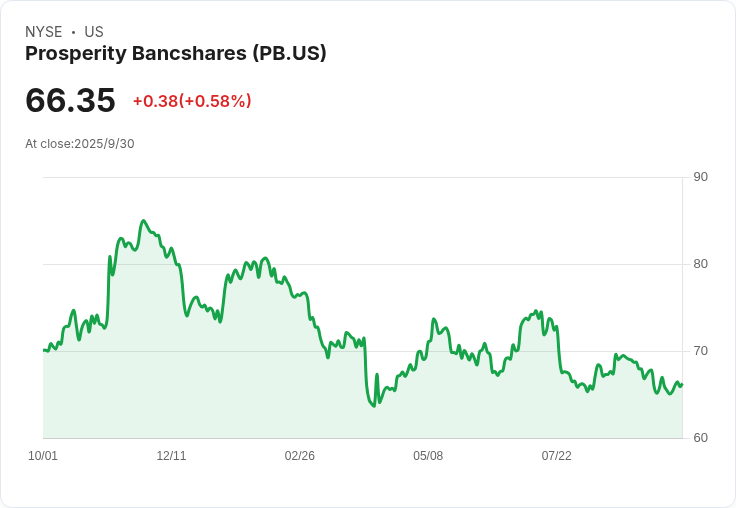Click the 90 y-axis price label
The image size is (736, 508).
pyautogui.click(x=701, y=177)
